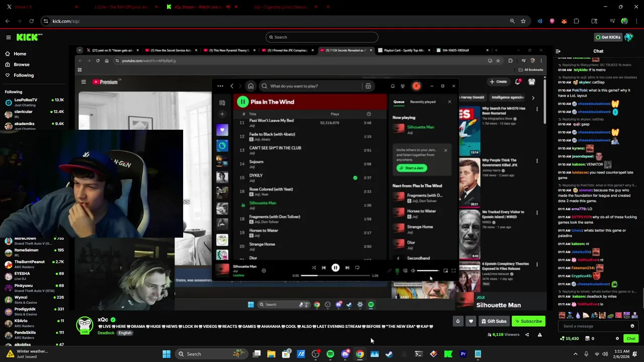Open Spotify home icon

pyautogui.click(x=251, y=86)
